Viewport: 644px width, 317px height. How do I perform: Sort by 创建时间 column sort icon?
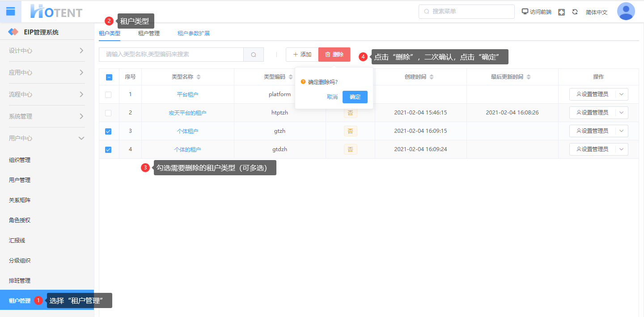(432, 77)
